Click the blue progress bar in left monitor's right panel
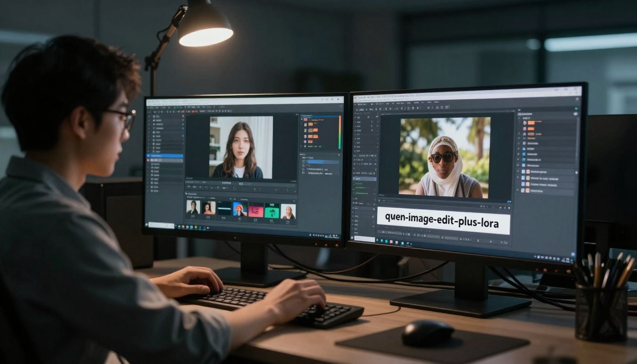 [x=323, y=162]
